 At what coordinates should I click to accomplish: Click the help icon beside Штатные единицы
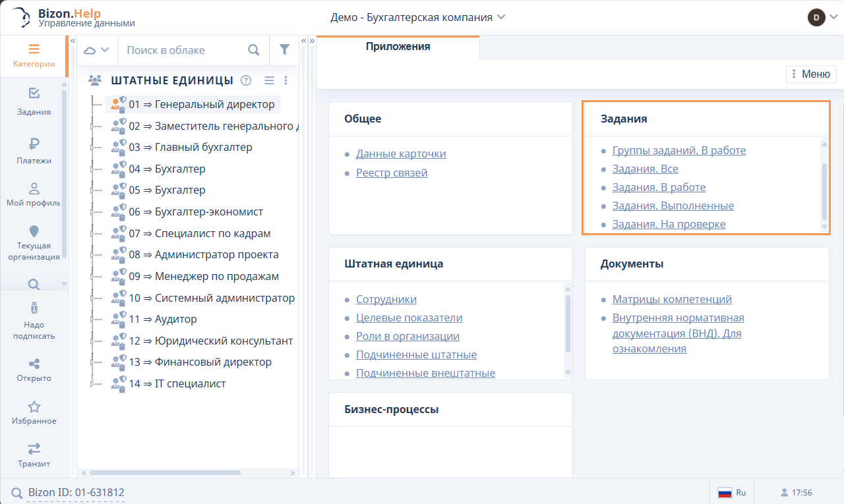[x=246, y=80]
